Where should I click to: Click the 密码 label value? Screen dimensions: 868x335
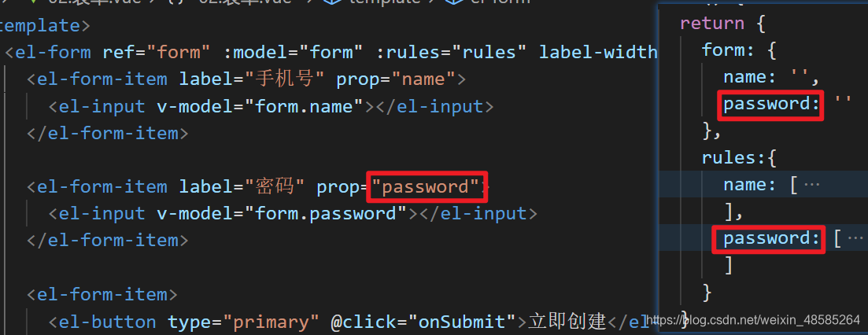click(274, 187)
